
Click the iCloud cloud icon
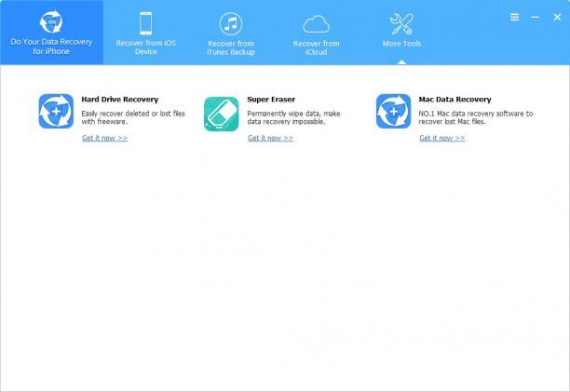click(x=317, y=24)
